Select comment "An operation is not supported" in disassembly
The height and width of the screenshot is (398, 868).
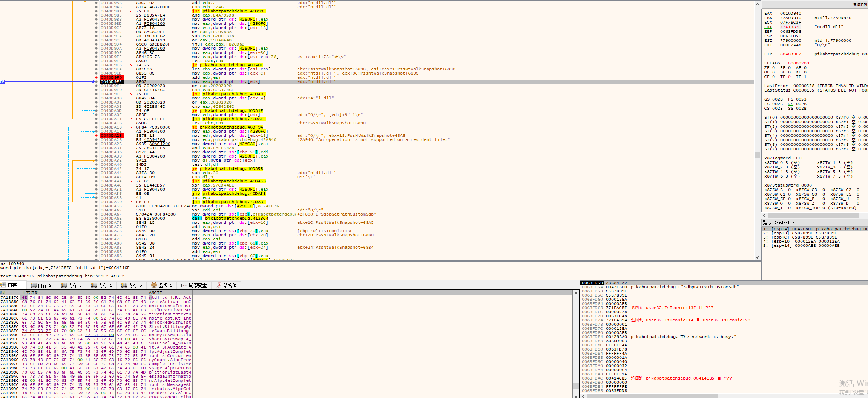coord(373,139)
